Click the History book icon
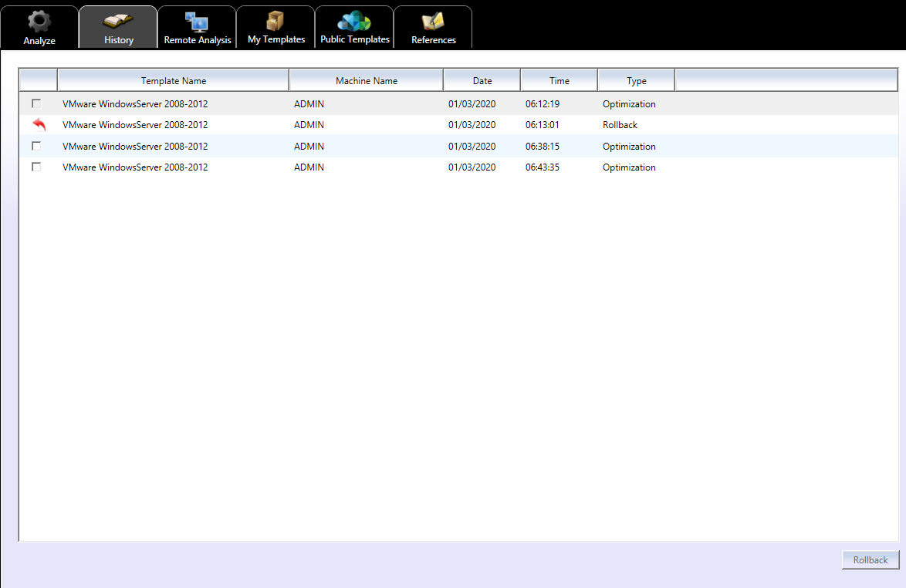Screen dimensions: 906x588 [x=118, y=22]
